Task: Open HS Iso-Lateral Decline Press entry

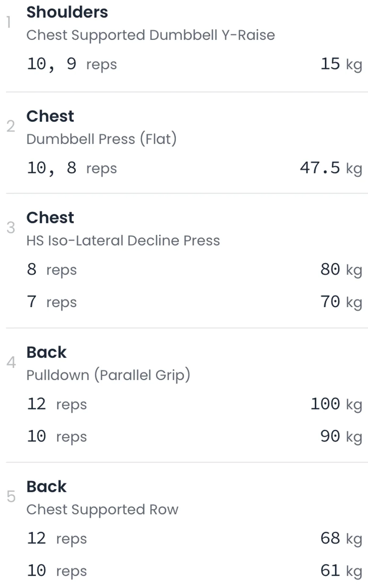Action: pos(123,241)
